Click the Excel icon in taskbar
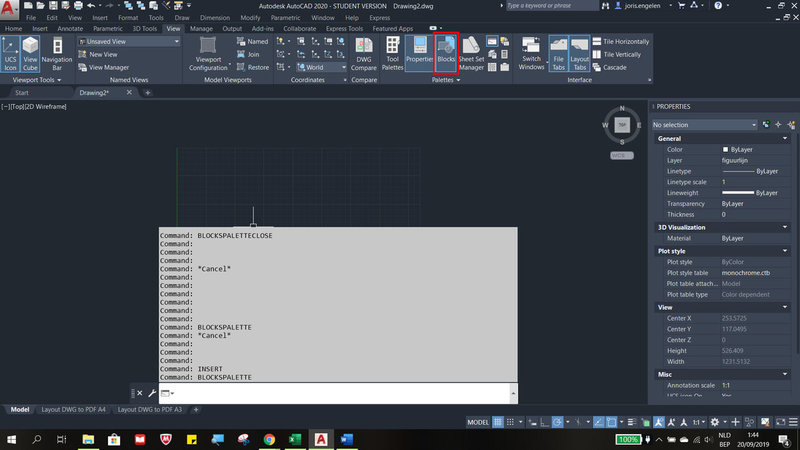Image resolution: width=800 pixels, height=450 pixels. pyautogui.click(x=296, y=439)
